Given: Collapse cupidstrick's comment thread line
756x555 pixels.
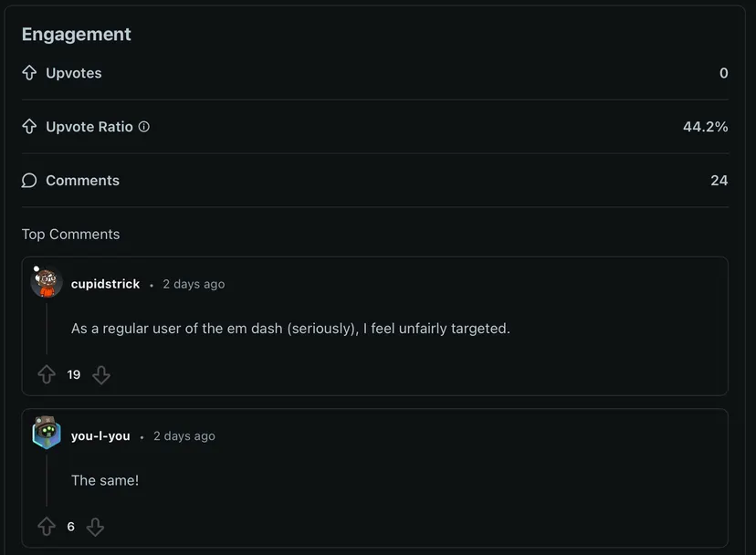Looking at the screenshot, I should point(47,329).
